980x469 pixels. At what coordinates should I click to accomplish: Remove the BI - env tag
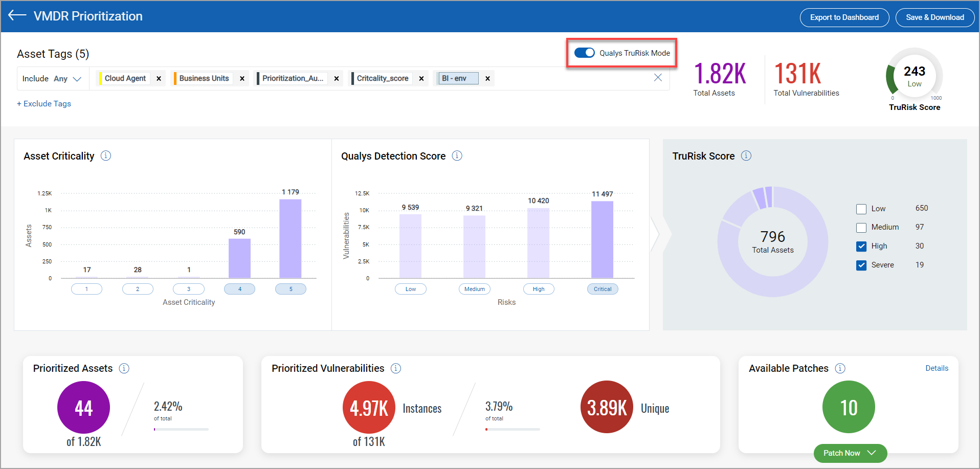coord(487,78)
